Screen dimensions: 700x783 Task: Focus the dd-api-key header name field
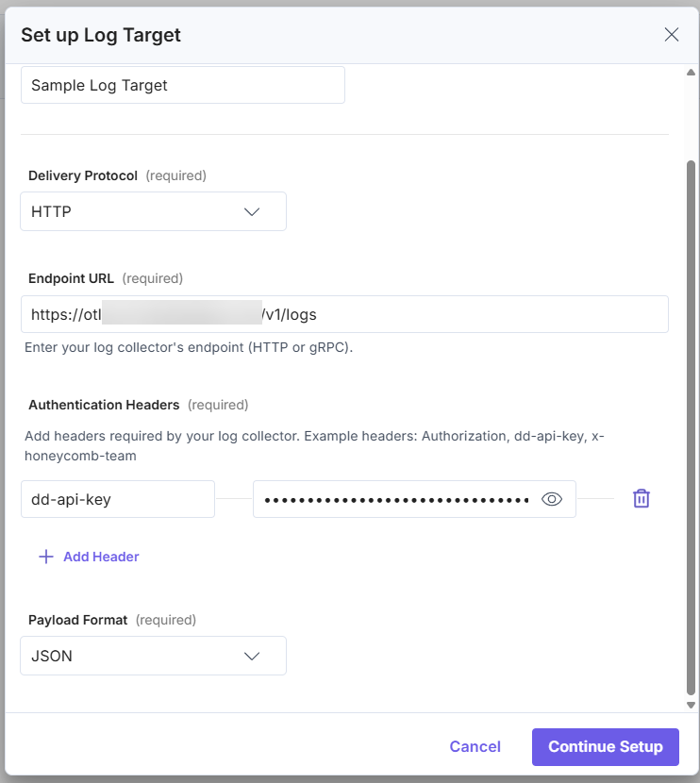click(117, 498)
